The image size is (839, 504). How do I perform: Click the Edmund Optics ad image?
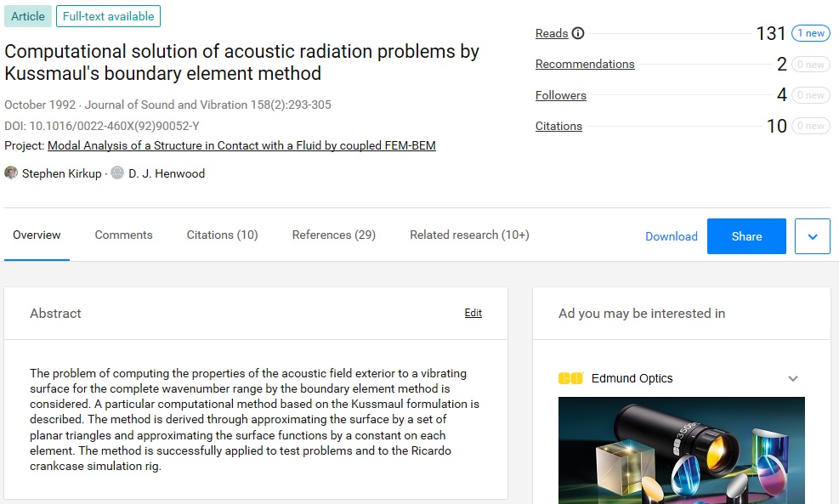click(681, 450)
